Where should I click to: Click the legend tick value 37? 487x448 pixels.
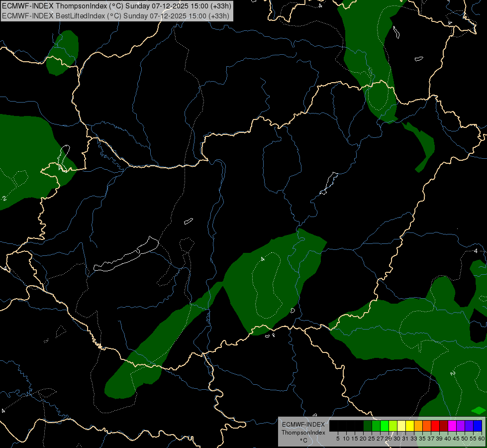(x=431, y=439)
